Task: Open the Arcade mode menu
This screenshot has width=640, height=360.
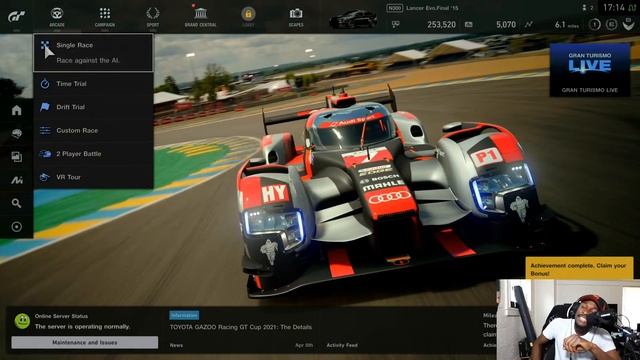Action: pos(57,17)
